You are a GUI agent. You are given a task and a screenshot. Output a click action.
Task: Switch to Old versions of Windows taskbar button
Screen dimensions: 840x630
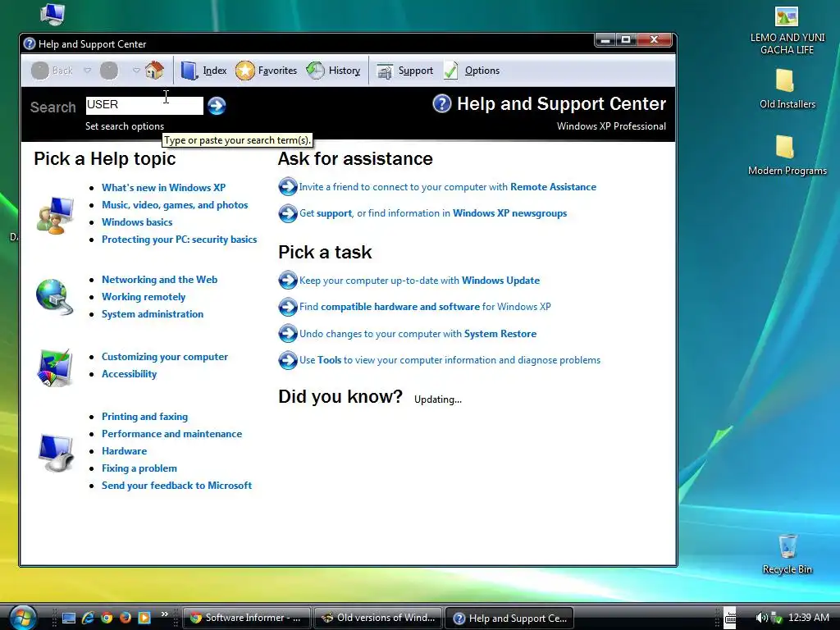click(378, 618)
